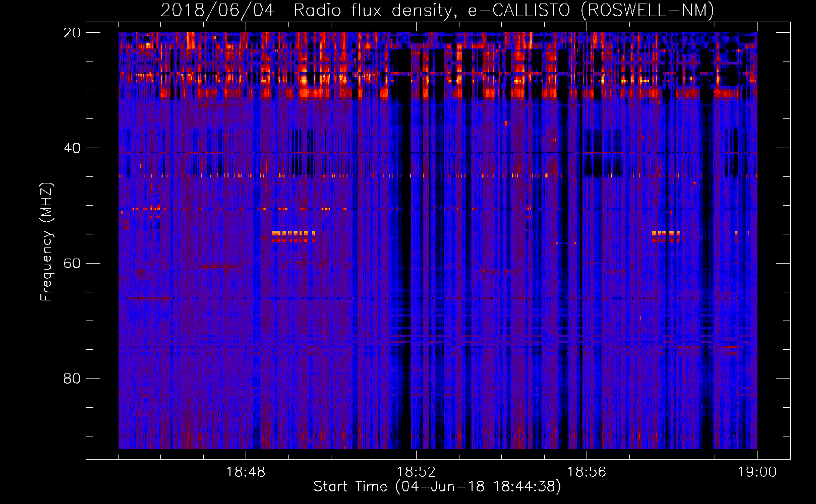Click the 18:52 time tick label
Viewport: 816px width, 504px height.
click(416, 472)
